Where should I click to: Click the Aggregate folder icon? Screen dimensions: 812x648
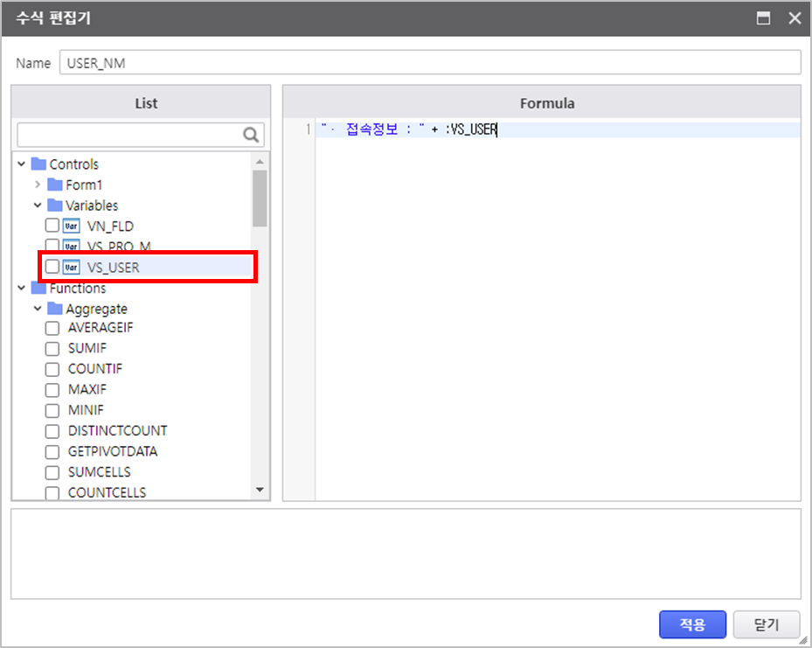(x=55, y=308)
